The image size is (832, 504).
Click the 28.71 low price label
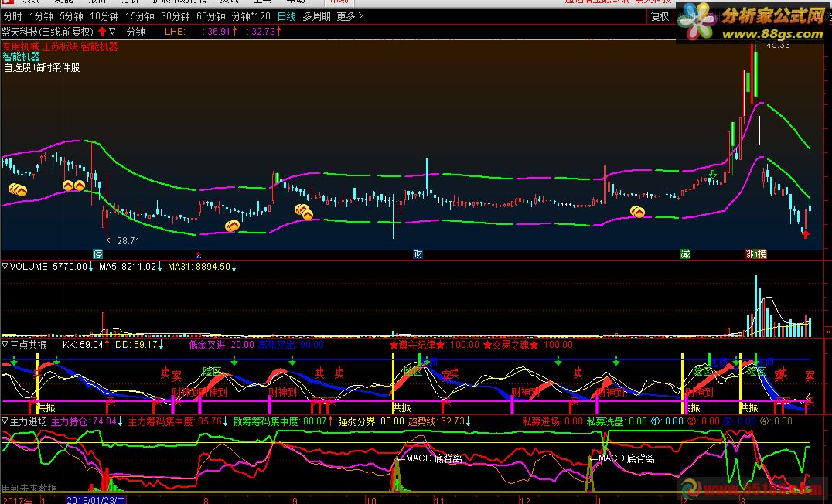pos(128,241)
